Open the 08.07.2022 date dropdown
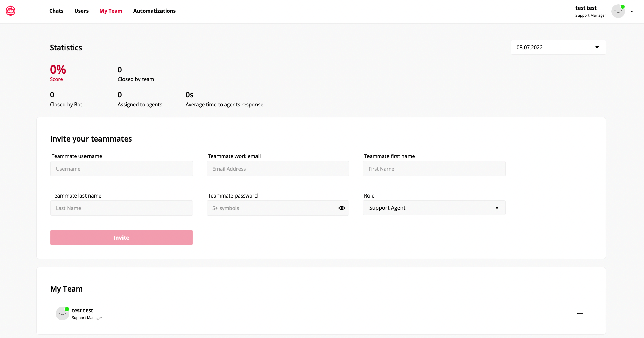 point(558,47)
